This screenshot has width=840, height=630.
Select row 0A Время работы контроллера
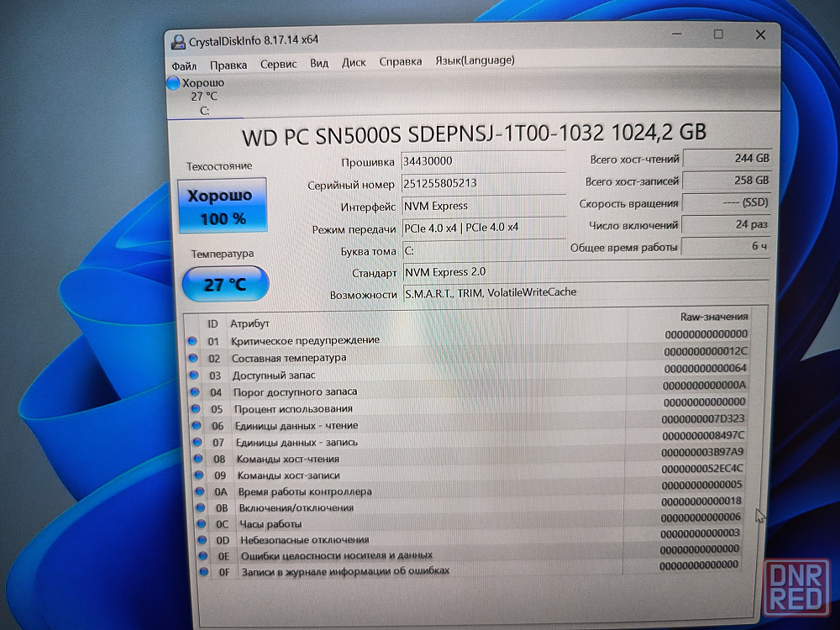coord(468,488)
